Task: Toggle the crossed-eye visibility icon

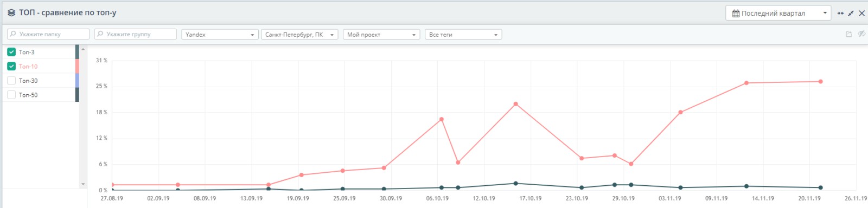Action: click(x=861, y=34)
